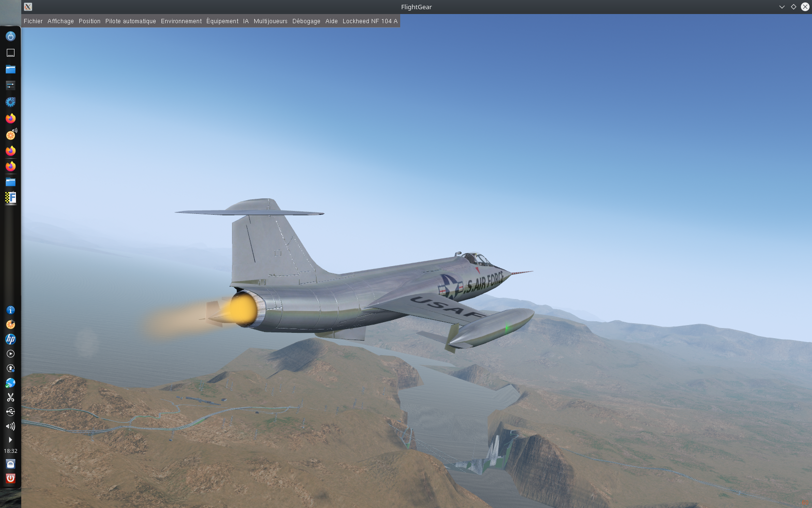Open the volume speaker tray icon
The height and width of the screenshot is (508, 812).
(x=11, y=426)
